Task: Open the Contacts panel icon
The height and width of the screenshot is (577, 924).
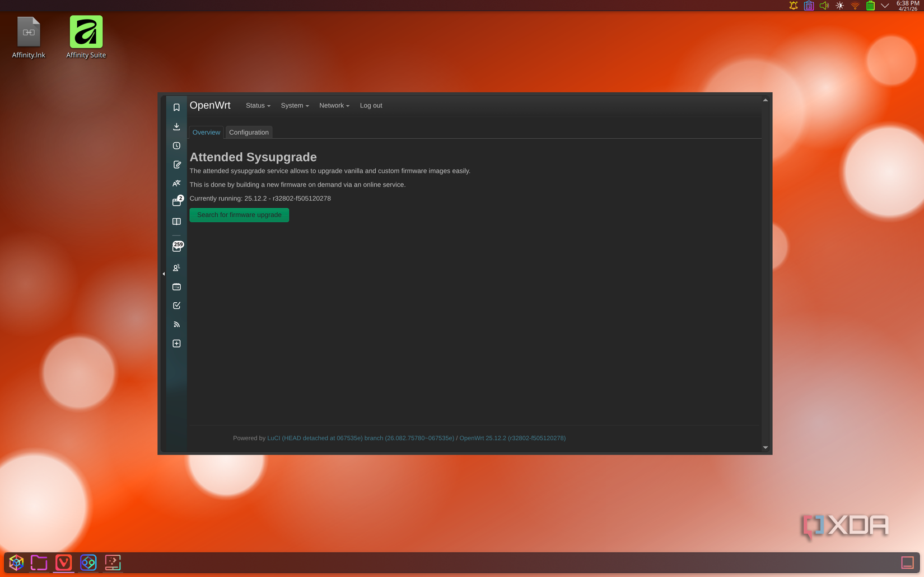Action: pyautogui.click(x=176, y=268)
